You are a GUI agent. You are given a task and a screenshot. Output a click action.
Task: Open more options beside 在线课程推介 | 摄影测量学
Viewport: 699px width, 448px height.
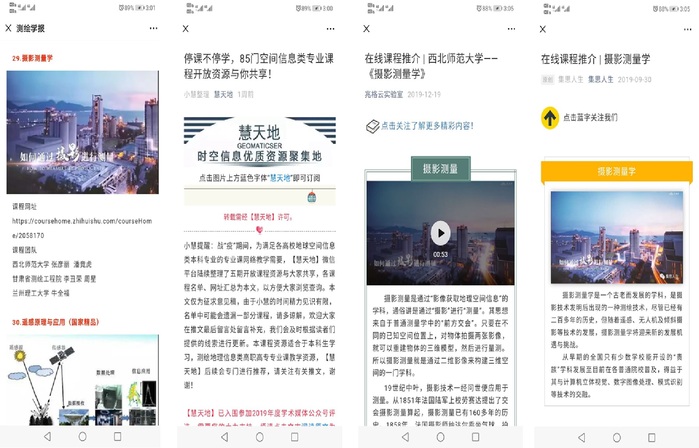pyautogui.click(x=682, y=29)
